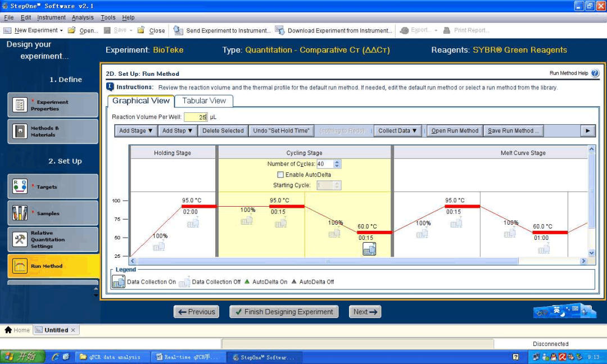
Task: Click Download Experiment from Instrument icon
Action: (x=279, y=30)
